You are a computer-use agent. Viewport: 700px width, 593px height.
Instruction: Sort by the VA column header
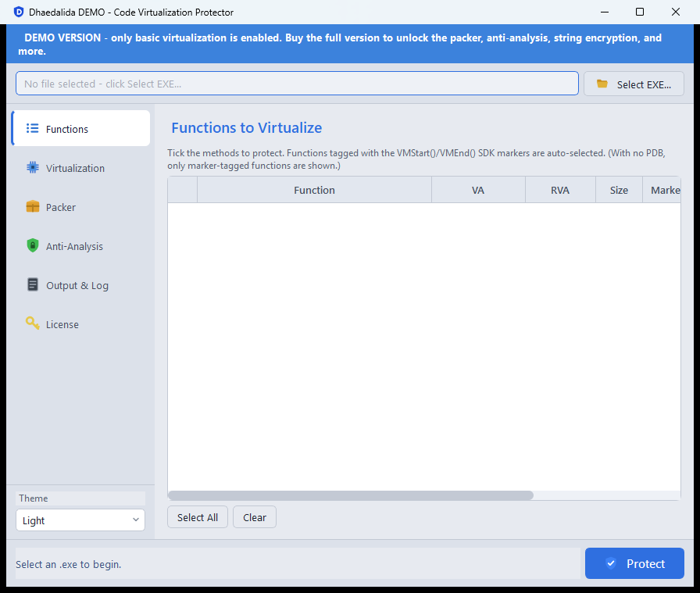click(x=478, y=190)
